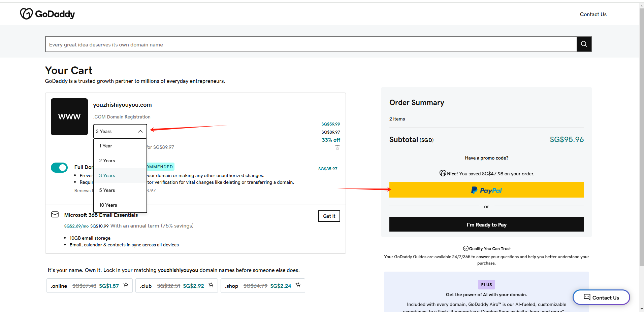Add .online domain to cart
The width and height of the screenshot is (644, 312).
pos(126,285)
